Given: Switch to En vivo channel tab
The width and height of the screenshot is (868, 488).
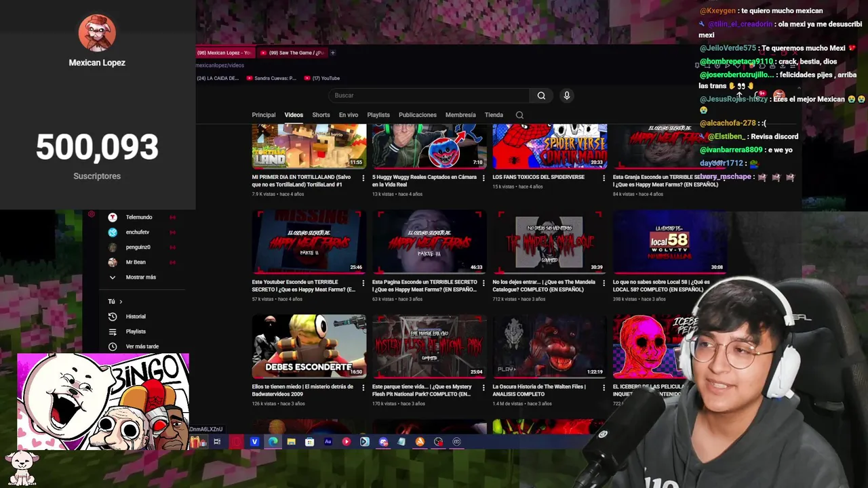Looking at the screenshot, I should [349, 115].
